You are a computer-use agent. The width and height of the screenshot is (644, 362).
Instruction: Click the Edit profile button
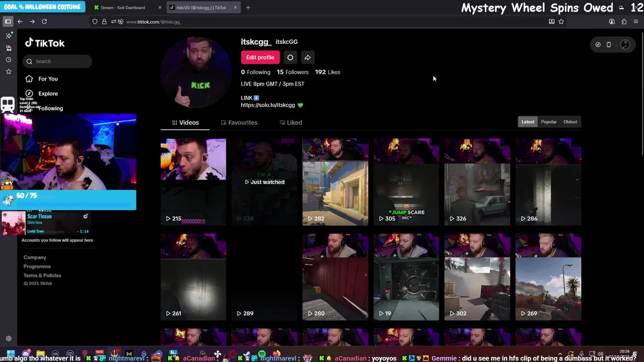click(x=260, y=57)
